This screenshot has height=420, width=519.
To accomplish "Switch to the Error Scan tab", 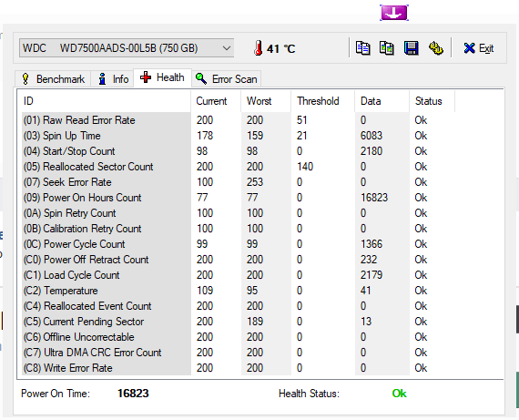I will [227, 79].
